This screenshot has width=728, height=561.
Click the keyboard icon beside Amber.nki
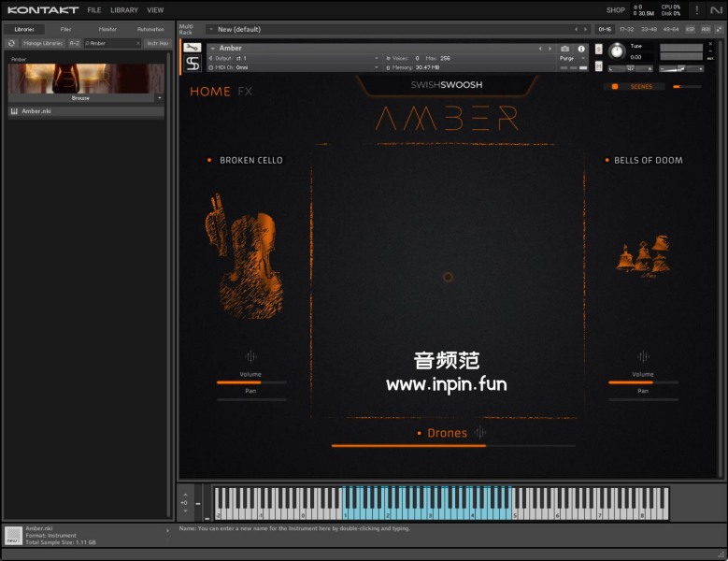[14, 111]
